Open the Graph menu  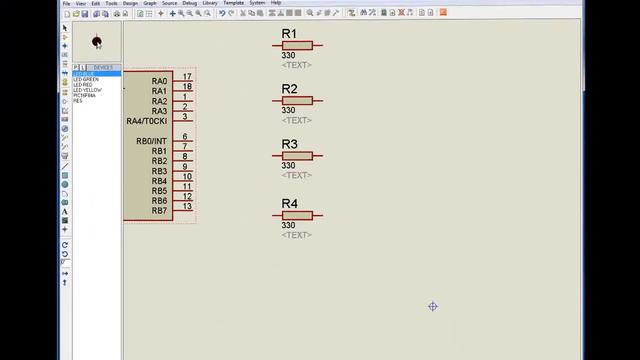tap(150, 3)
